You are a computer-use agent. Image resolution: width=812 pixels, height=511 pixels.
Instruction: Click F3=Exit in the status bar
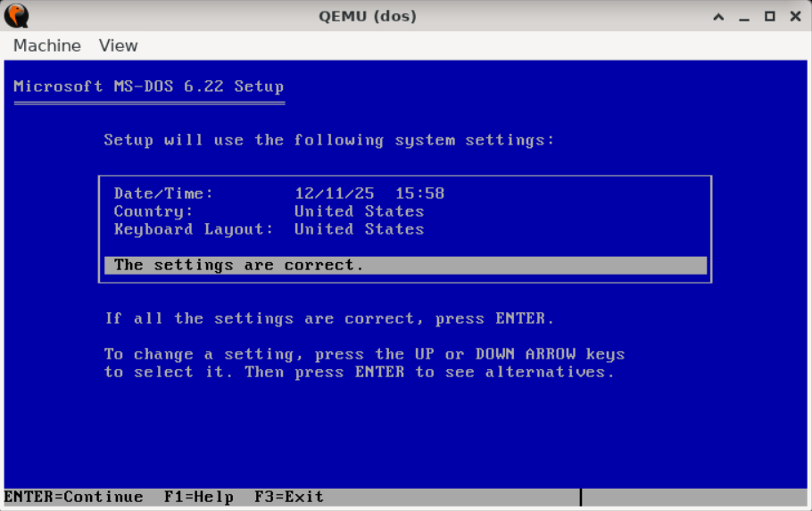point(288,497)
